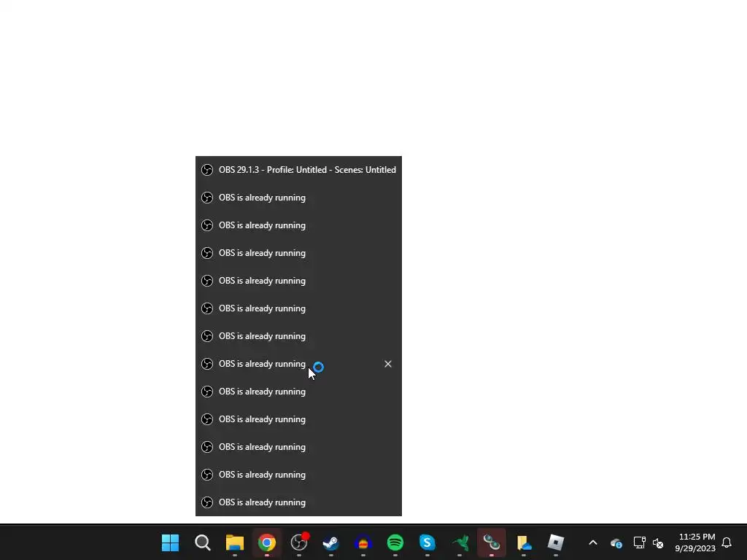The width and height of the screenshot is (747, 560).
Task: Open Skype from the taskbar
Action: click(x=427, y=542)
